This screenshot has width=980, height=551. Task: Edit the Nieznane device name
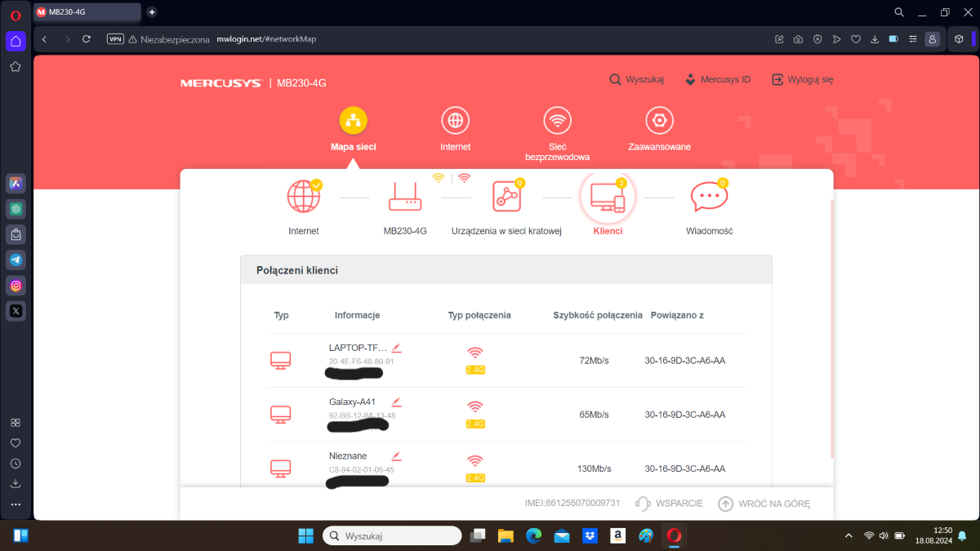[397, 455]
